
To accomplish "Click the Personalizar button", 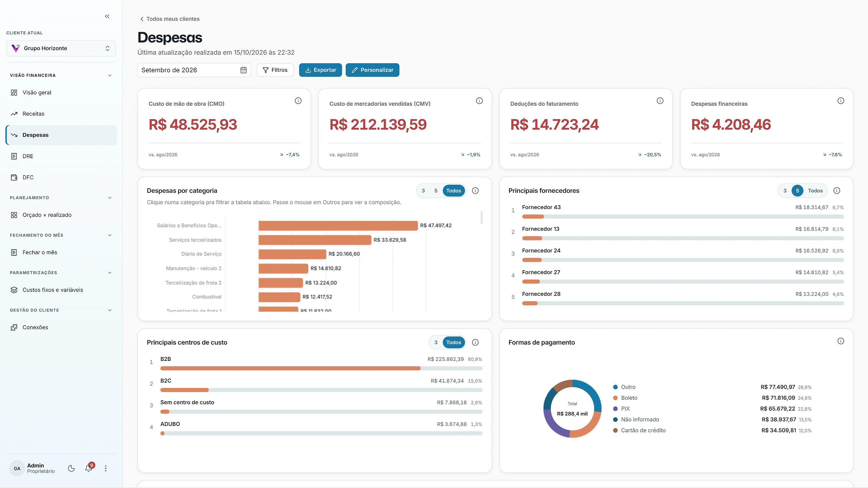I will [x=372, y=70].
